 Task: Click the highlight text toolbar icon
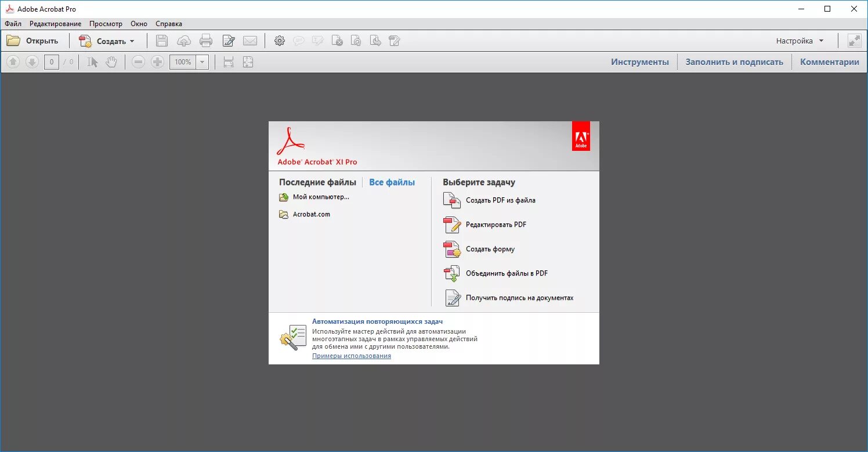pyautogui.click(x=318, y=41)
